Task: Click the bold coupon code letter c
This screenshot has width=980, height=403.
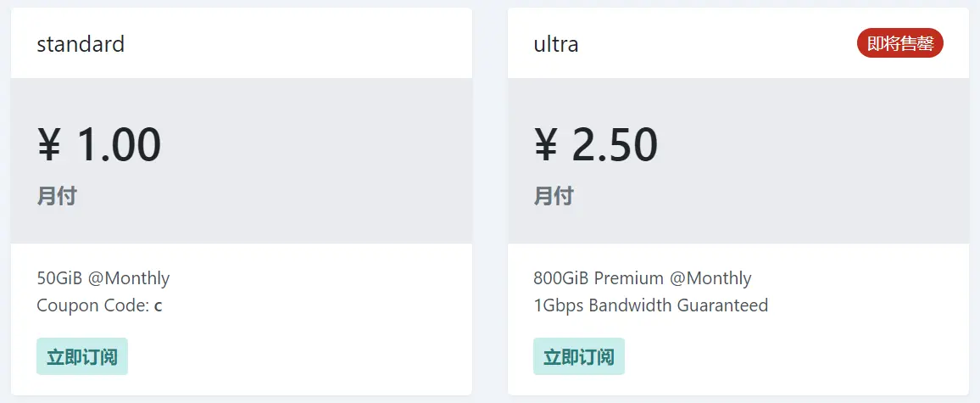Action: pyautogui.click(x=159, y=306)
